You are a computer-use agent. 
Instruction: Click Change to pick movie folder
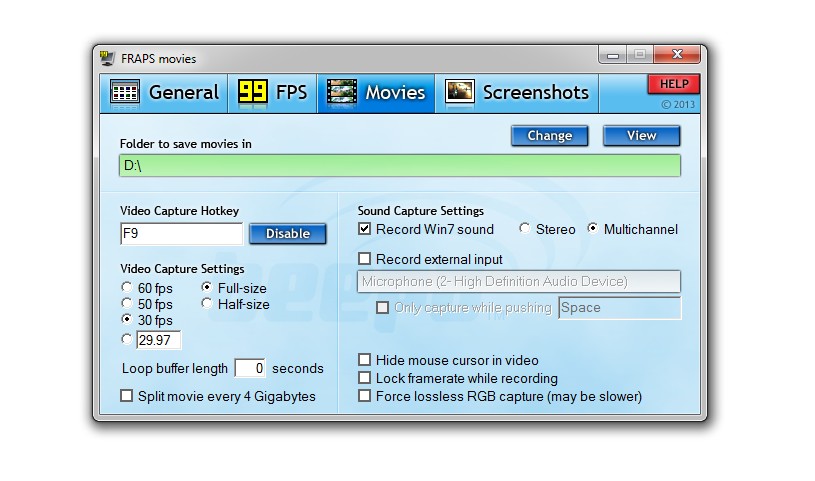point(549,136)
